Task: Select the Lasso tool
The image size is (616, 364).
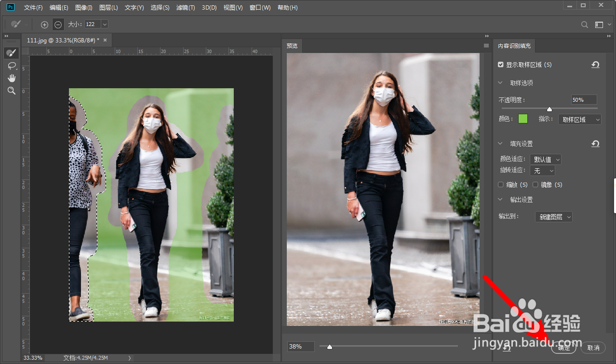Action: [x=12, y=66]
